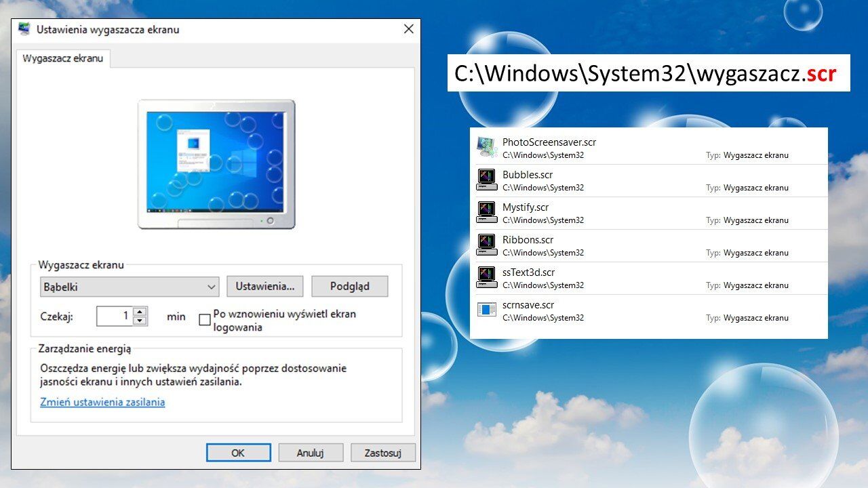This screenshot has height=488, width=868.
Task: Click the screensaver settings title bar icon
Action: (x=24, y=29)
